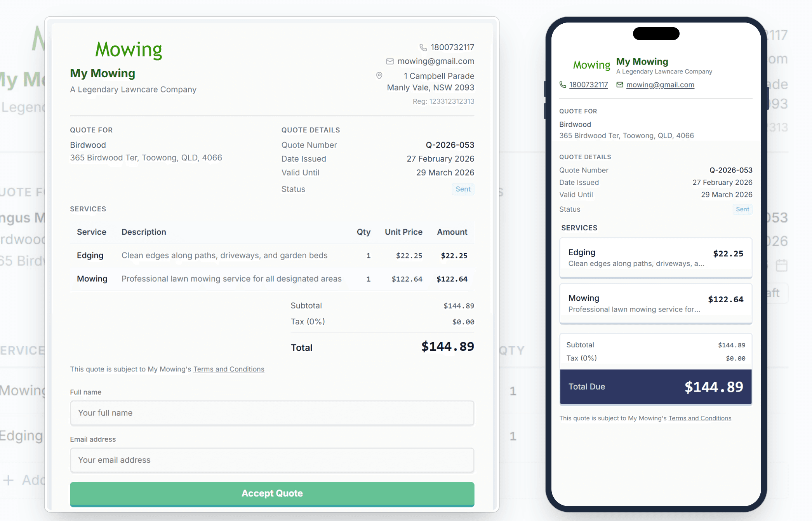This screenshot has height=521, width=812.
Task: Click the green envelope icon in mobile preview
Action: 620,85
